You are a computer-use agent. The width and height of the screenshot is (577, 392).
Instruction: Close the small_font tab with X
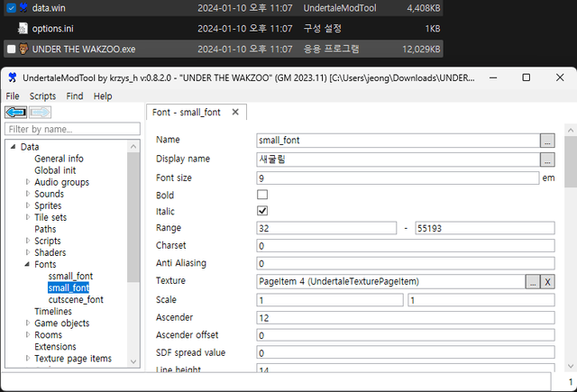click(x=235, y=113)
